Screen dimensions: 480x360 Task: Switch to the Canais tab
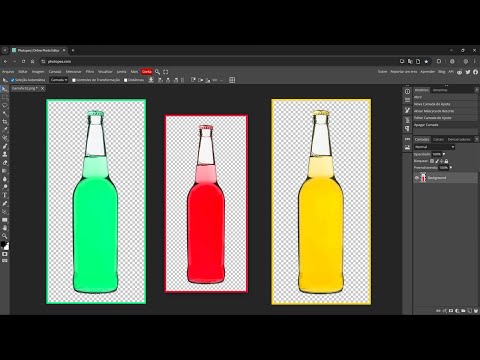tap(438, 139)
